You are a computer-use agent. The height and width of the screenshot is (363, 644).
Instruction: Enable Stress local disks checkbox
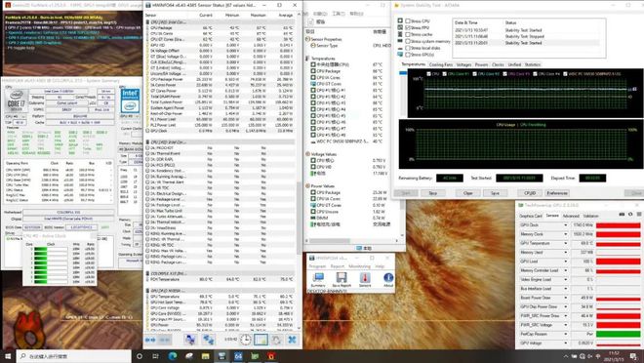pos(408,48)
